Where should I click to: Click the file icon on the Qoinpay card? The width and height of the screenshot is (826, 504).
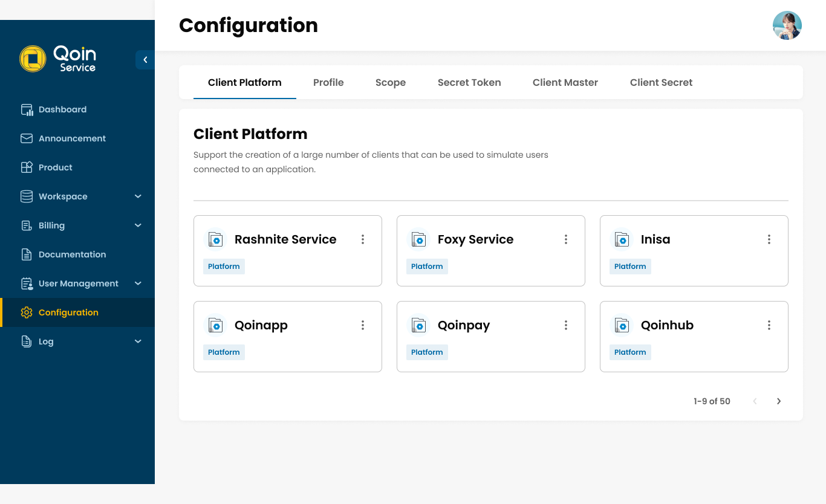pos(418,325)
